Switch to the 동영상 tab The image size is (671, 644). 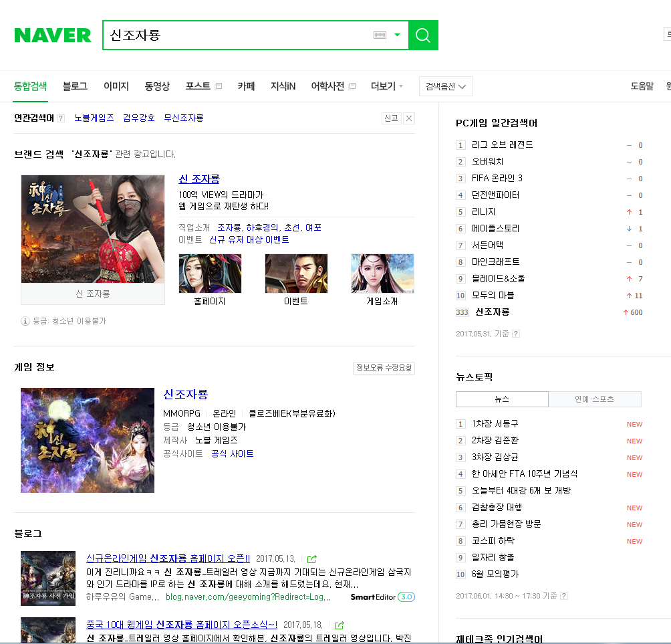[157, 86]
